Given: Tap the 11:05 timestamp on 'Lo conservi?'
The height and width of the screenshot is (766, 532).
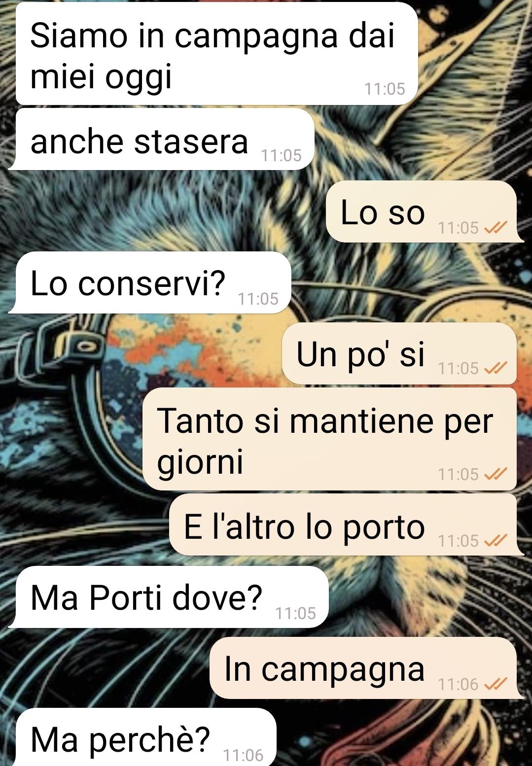Looking at the screenshot, I should click(x=258, y=299).
